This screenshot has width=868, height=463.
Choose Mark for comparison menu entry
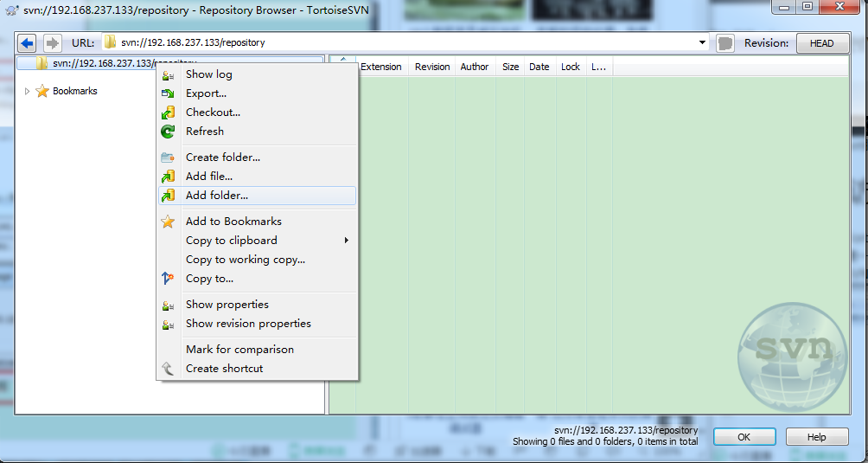(258, 349)
